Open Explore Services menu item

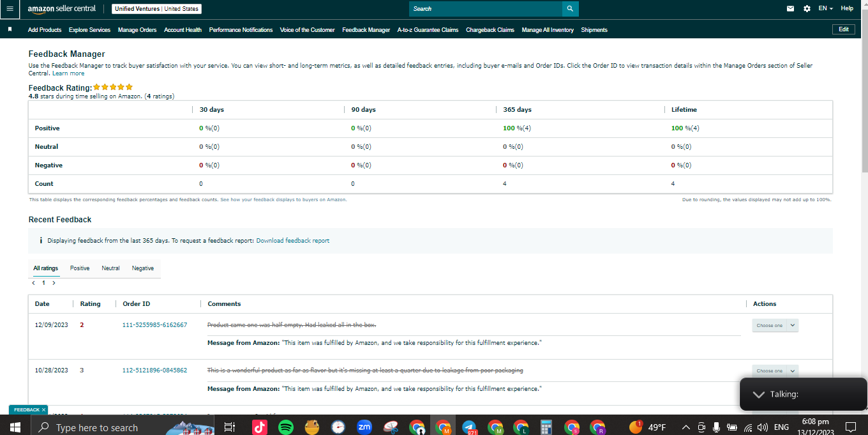(89, 30)
